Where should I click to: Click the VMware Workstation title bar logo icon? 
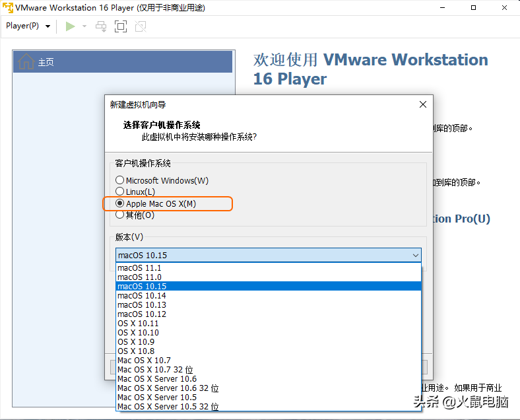[8, 7]
